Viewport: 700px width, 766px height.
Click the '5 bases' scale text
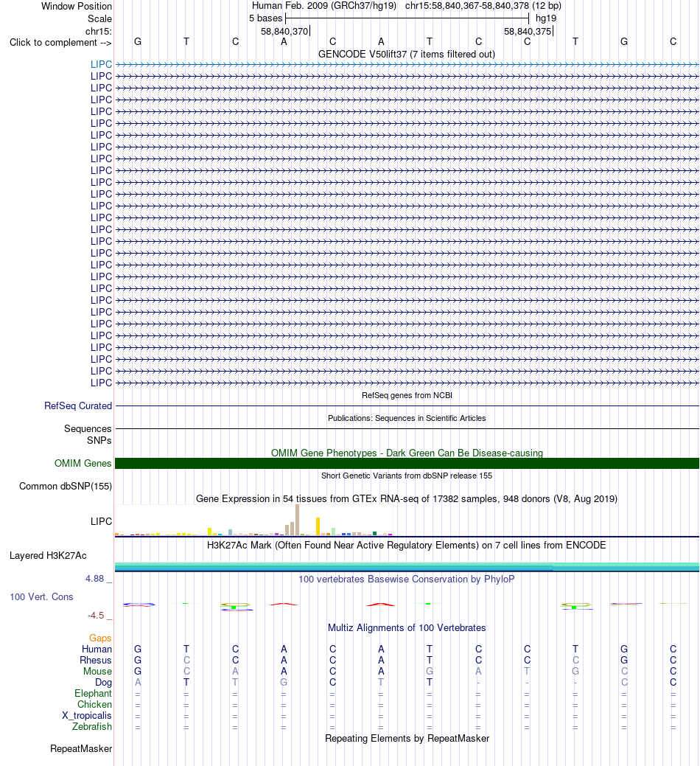[265, 18]
